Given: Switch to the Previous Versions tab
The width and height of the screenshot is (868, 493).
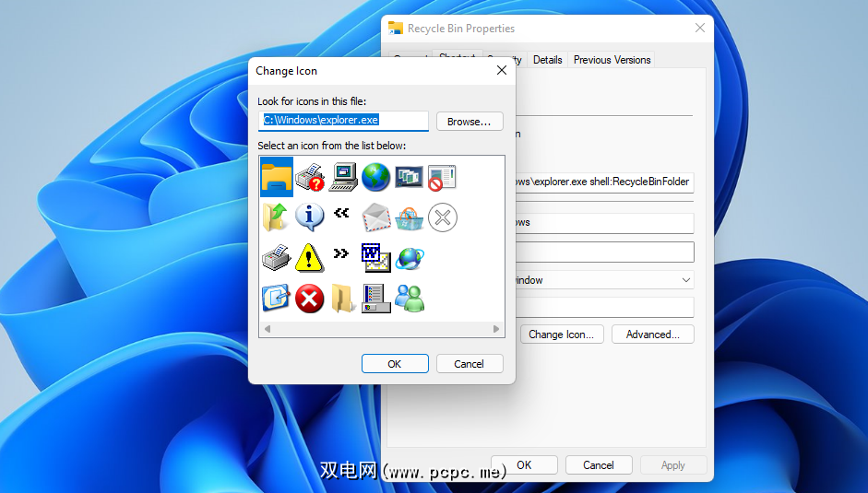Looking at the screenshot, I should point(612,60).
